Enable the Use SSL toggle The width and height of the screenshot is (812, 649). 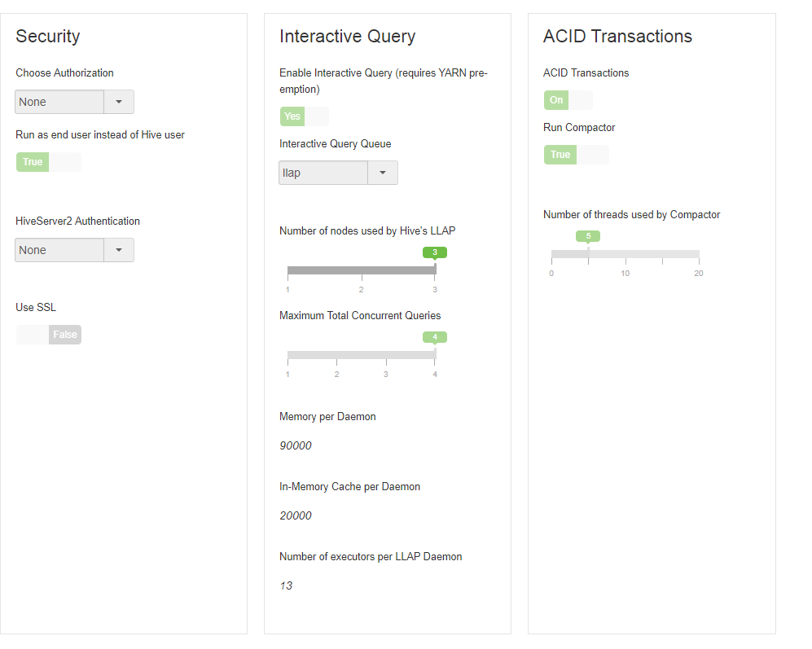49,335
